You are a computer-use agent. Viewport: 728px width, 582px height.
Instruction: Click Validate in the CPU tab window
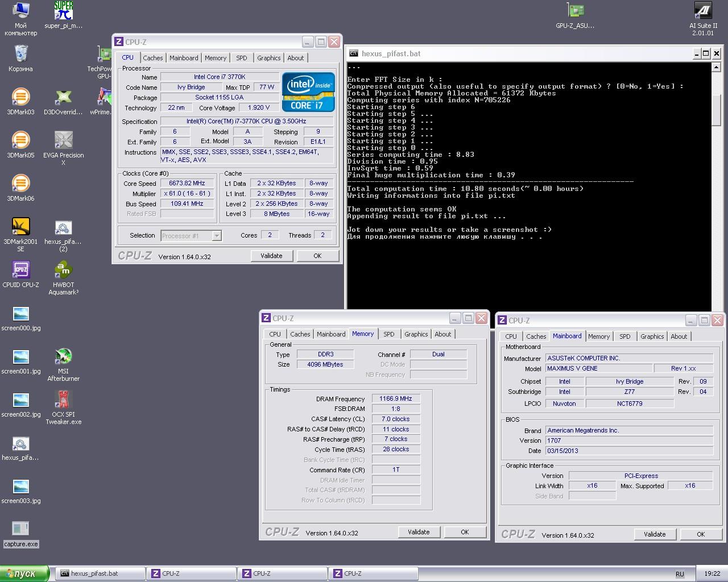point(271,256)
